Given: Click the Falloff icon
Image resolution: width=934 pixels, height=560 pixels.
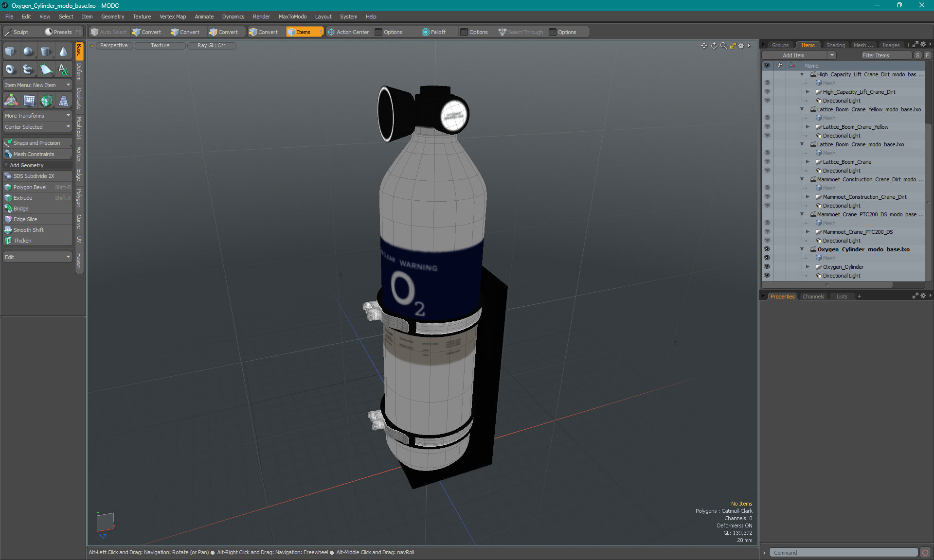Looking at the screenshot, I should click(426, 32).
